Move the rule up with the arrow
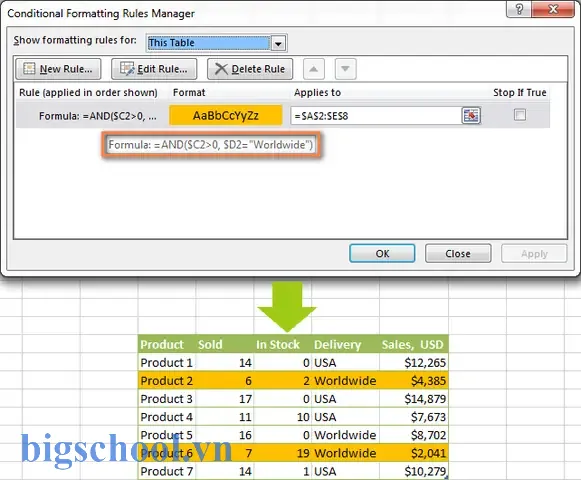 [x=314, y=69]
